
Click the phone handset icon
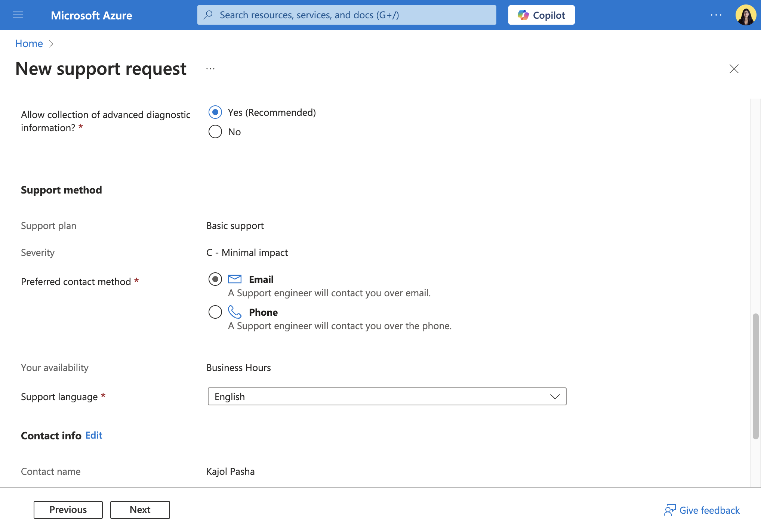click(235, 312)
